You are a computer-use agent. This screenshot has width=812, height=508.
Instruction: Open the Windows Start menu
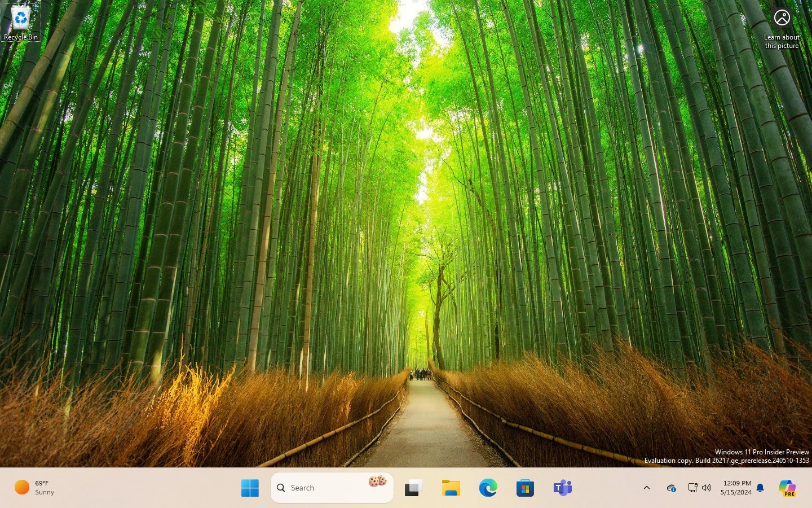[x=250, y=488]
